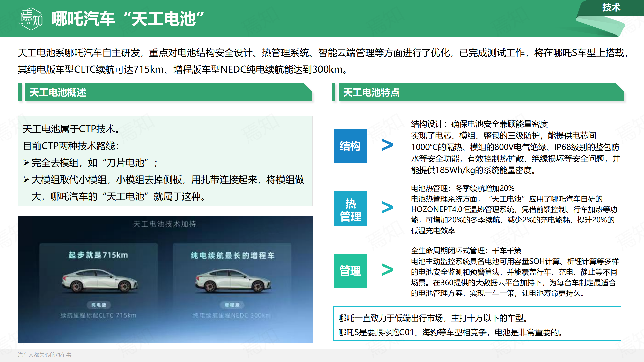This screenshot has height=362, width=644.
Task: Click the footer text 汽车人都关心的汽车事
Action: pyautogui.click(x=45, y=355)
